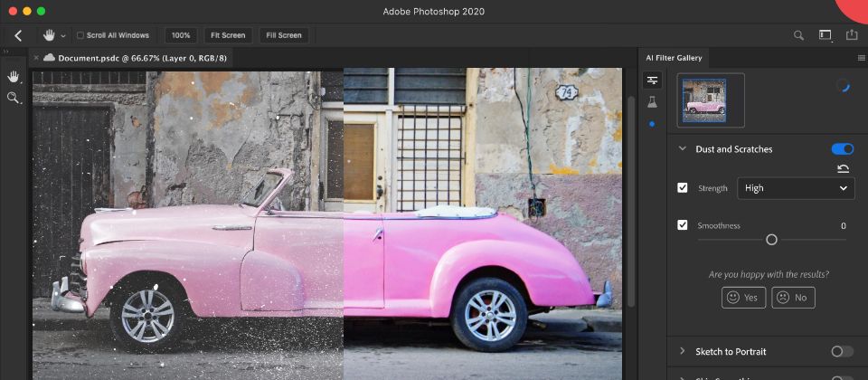Expand the Sketch to Portrait section
Screen dimensions: 868x380
coord(682,351)
